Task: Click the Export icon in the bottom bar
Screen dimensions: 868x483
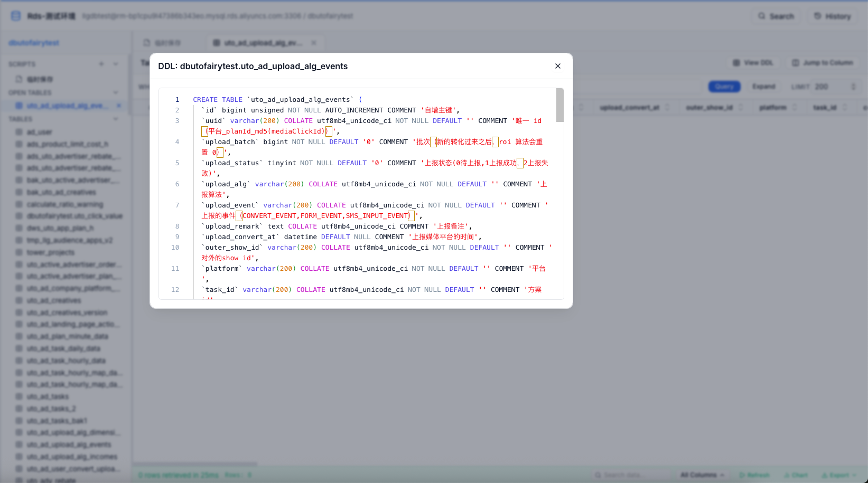Action: [825, 475]
